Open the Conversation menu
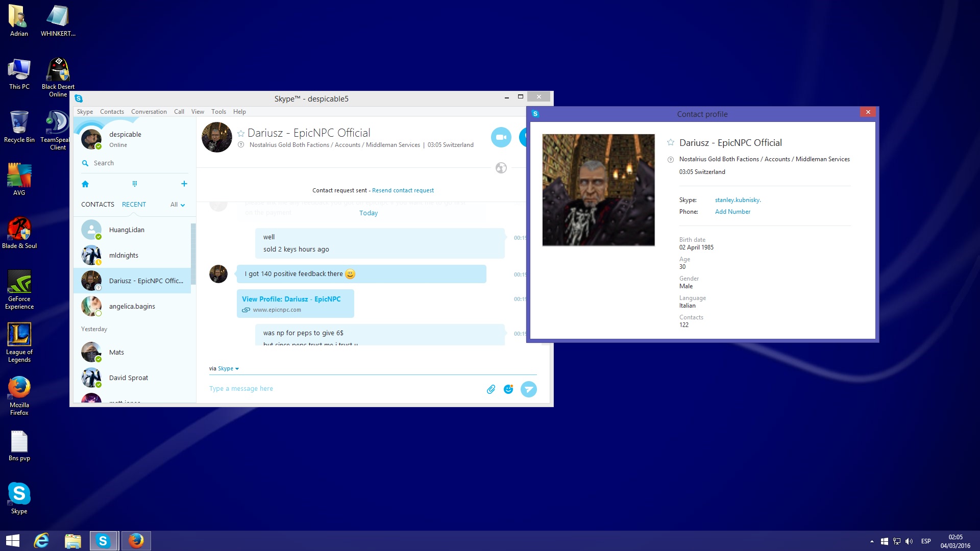 pos(149,112)
